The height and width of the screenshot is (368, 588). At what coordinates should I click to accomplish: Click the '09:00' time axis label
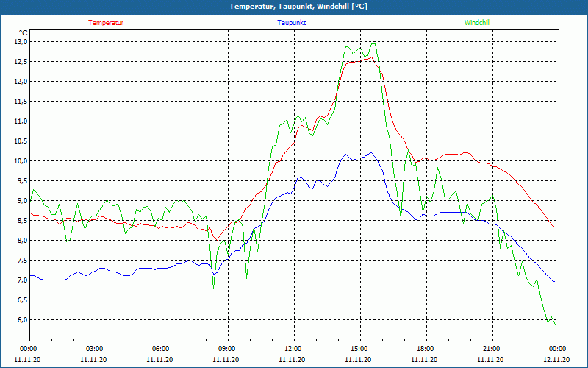point(228,349)
